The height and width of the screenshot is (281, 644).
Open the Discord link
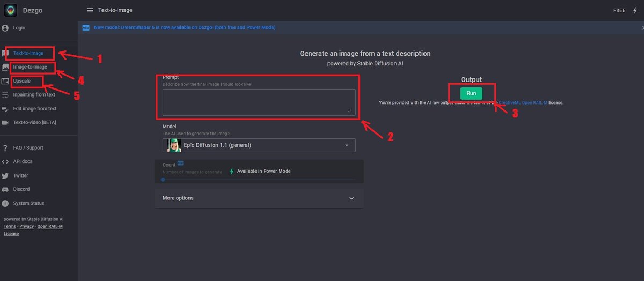pos(21,190)
